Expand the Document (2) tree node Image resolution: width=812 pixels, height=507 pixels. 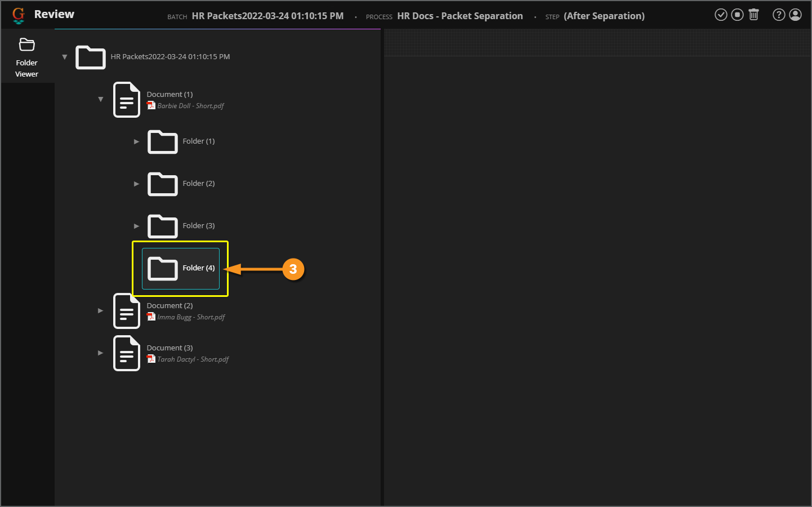[101, 310]
